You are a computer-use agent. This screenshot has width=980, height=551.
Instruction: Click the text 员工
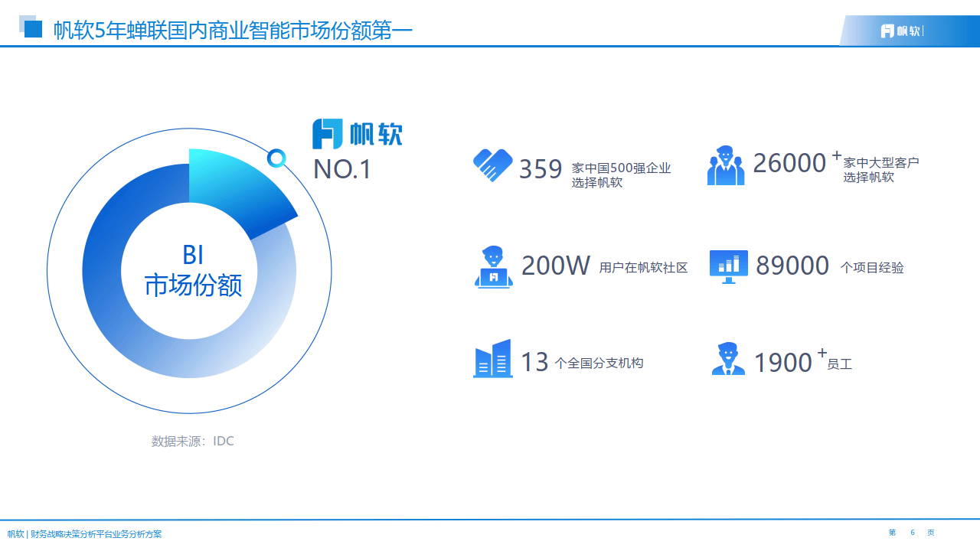click(840, 364)
